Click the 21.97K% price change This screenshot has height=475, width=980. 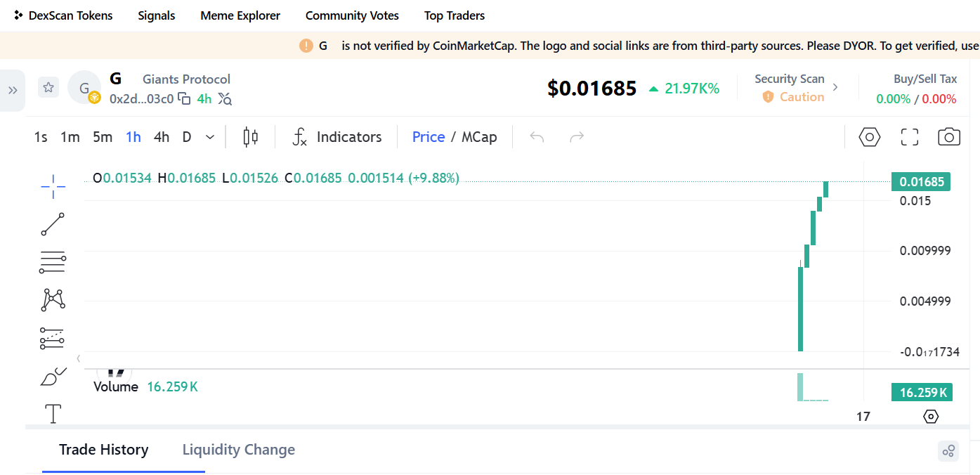[x=684, y=89]
